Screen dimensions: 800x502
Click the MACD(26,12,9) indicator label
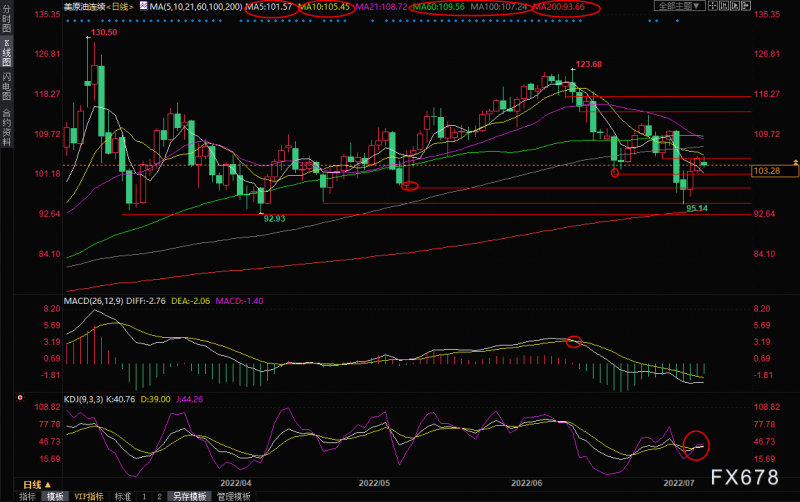93,301
